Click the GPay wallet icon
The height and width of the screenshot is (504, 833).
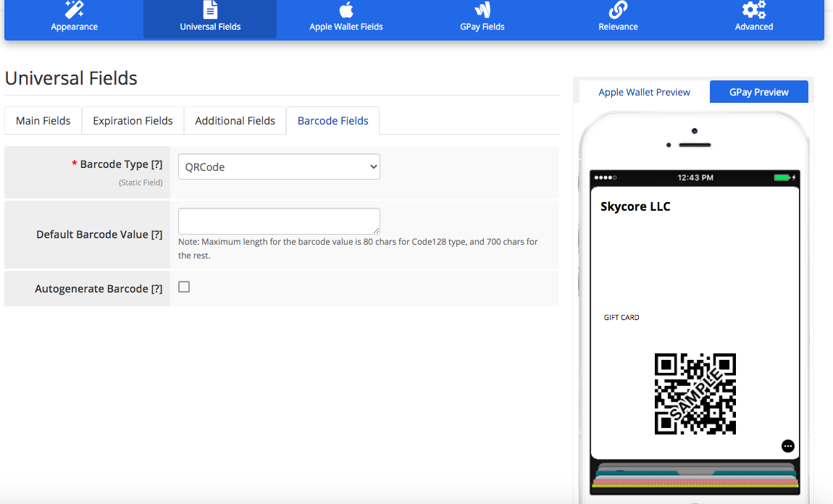482,9
